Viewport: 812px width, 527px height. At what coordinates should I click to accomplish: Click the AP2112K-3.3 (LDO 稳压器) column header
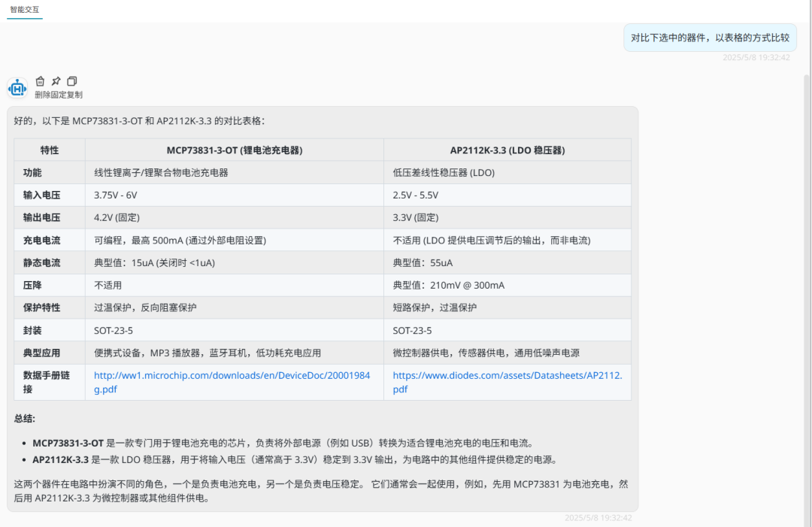pos(507,150)
